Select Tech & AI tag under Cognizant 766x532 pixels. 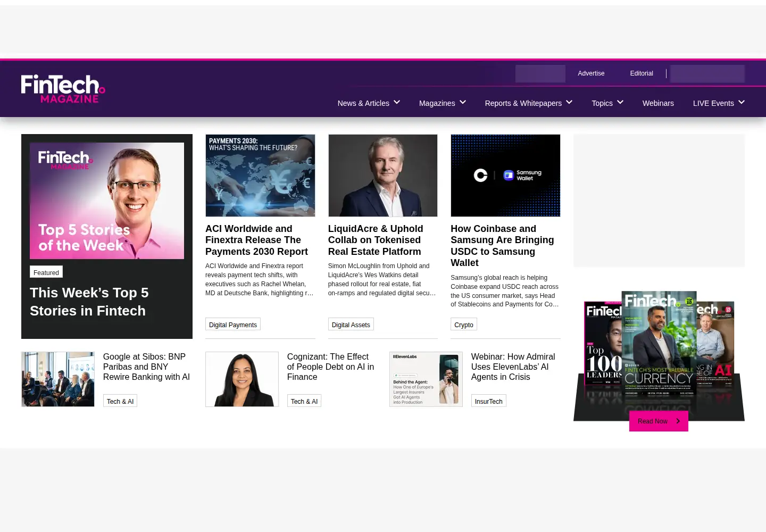click(304, 401)
